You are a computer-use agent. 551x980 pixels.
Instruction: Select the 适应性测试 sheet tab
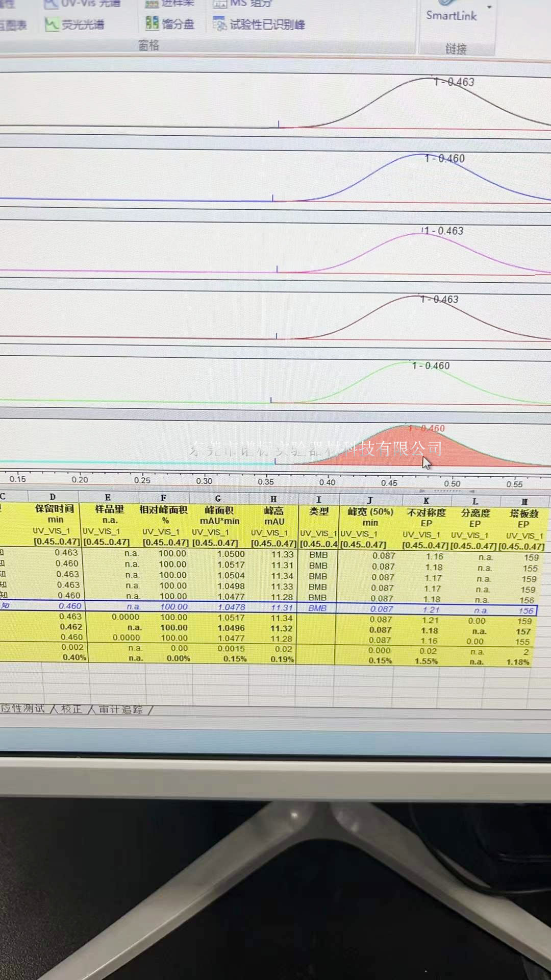pos(23,708)
